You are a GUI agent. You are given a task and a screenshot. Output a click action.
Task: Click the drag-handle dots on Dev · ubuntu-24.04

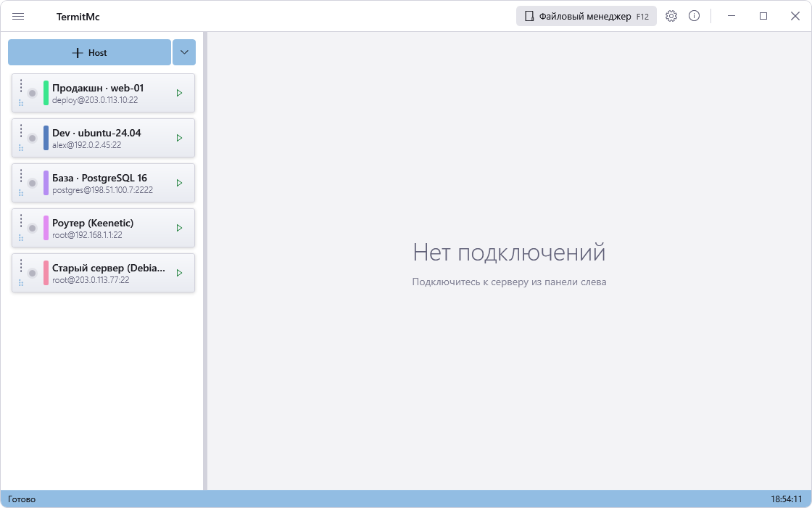point(21,148)
